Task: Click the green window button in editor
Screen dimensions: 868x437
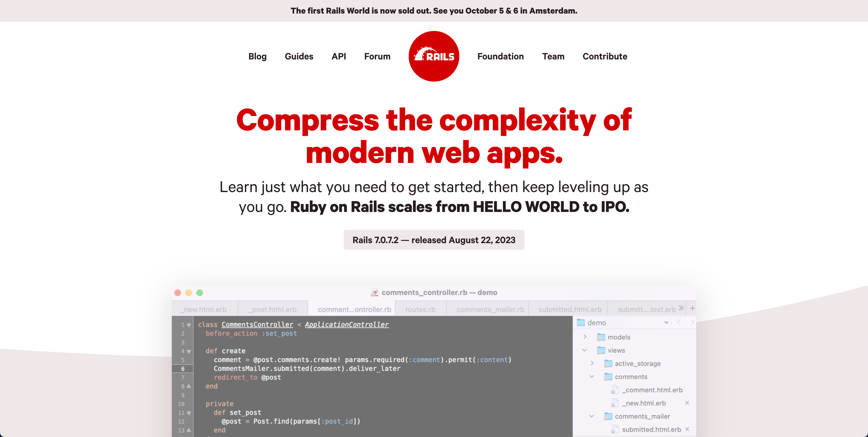Action: coord(199,292)
